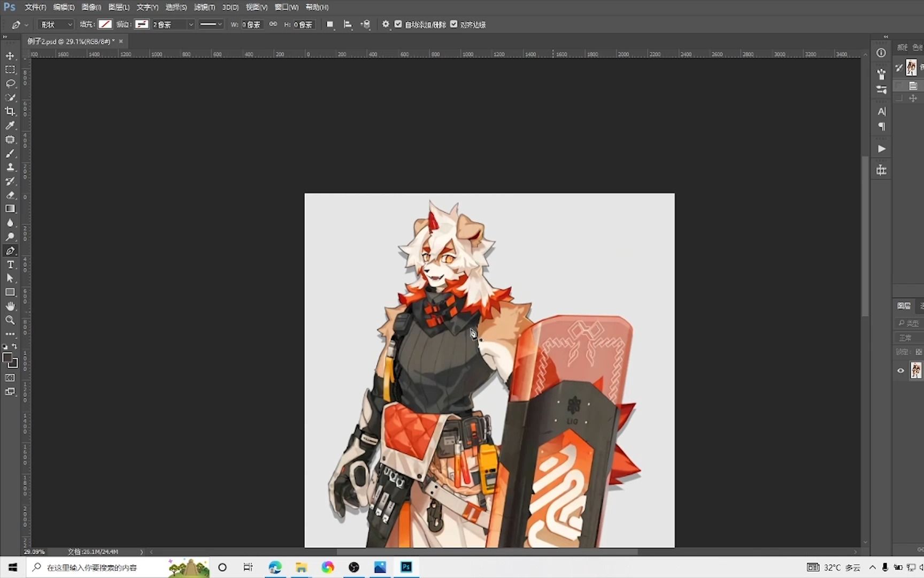The image size is (924, 578).
Task: Click the fill color swatch
Action: (105, 25)
